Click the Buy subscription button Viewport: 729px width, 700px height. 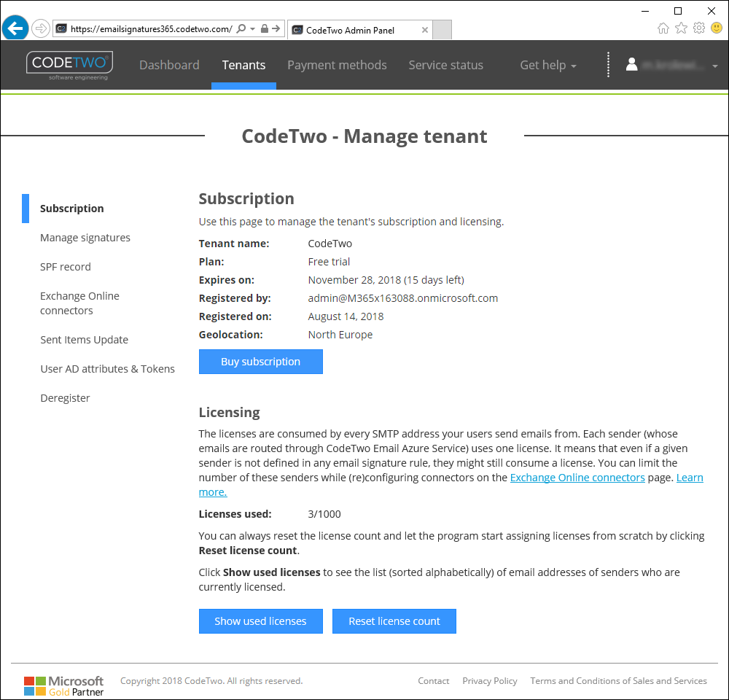tap(261, 362)
